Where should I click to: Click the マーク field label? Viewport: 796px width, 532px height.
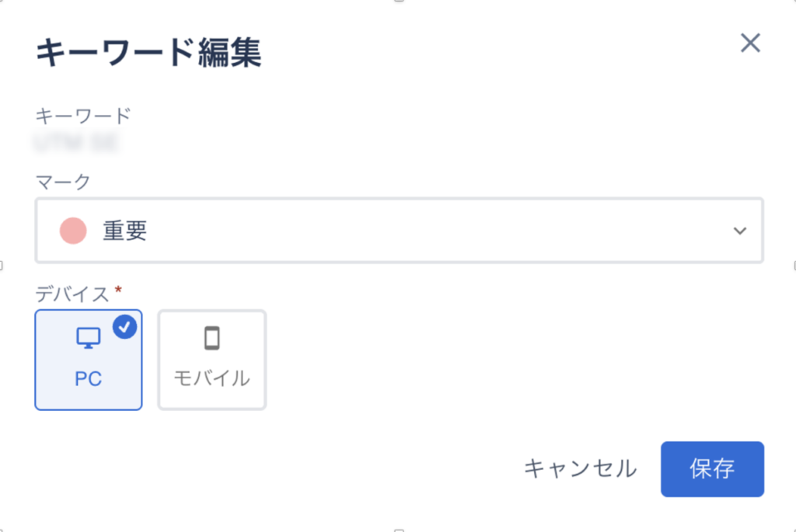tap(63, 182)
